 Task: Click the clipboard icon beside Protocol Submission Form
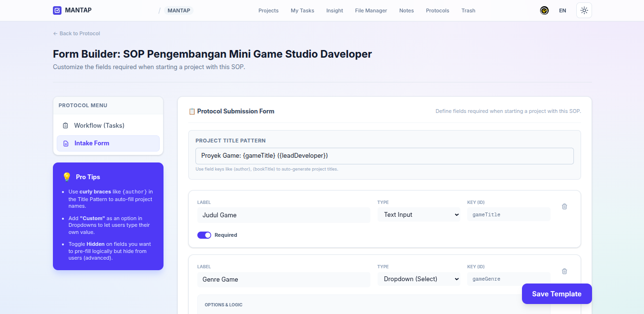pos(192,111)
